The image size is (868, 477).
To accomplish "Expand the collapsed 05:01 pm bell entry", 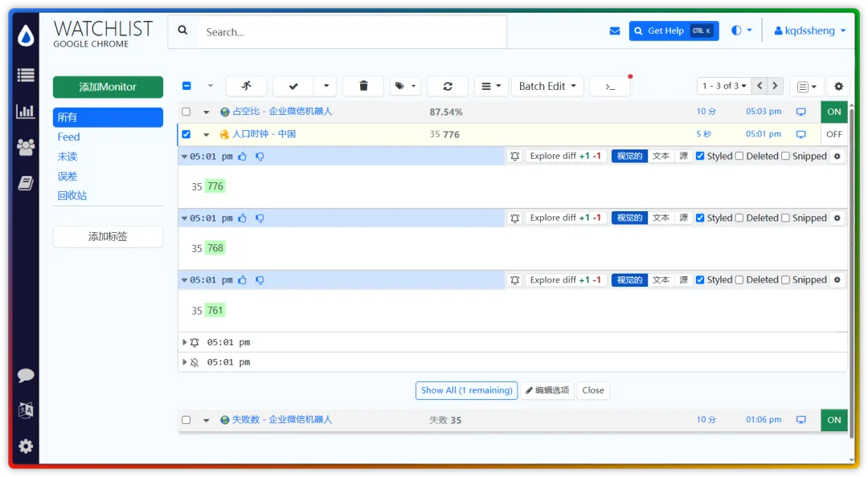I will pyautogui.click(x=184, y=343).
